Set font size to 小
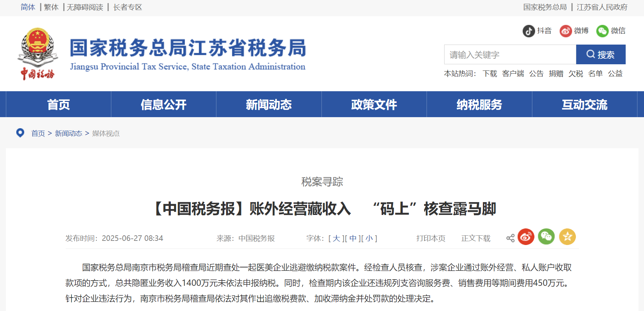 [x=369, y=238]
